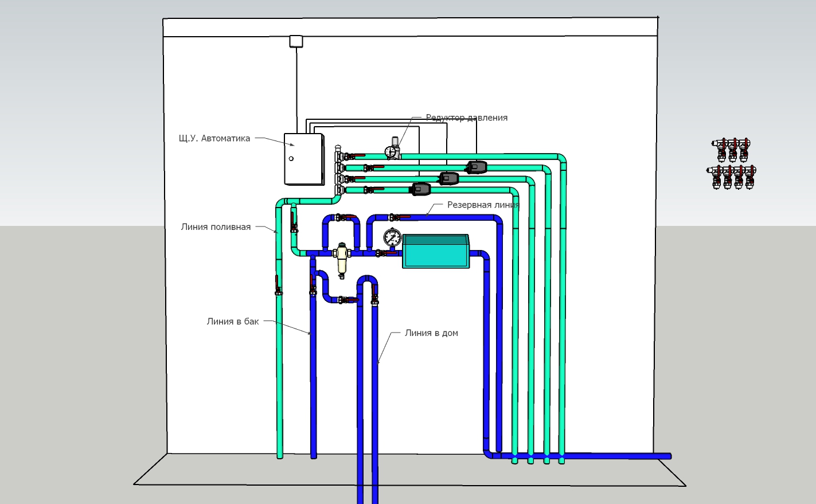Select the three-valve manifold at right
This screenshot has height=504, width=816.
[732, 149]
